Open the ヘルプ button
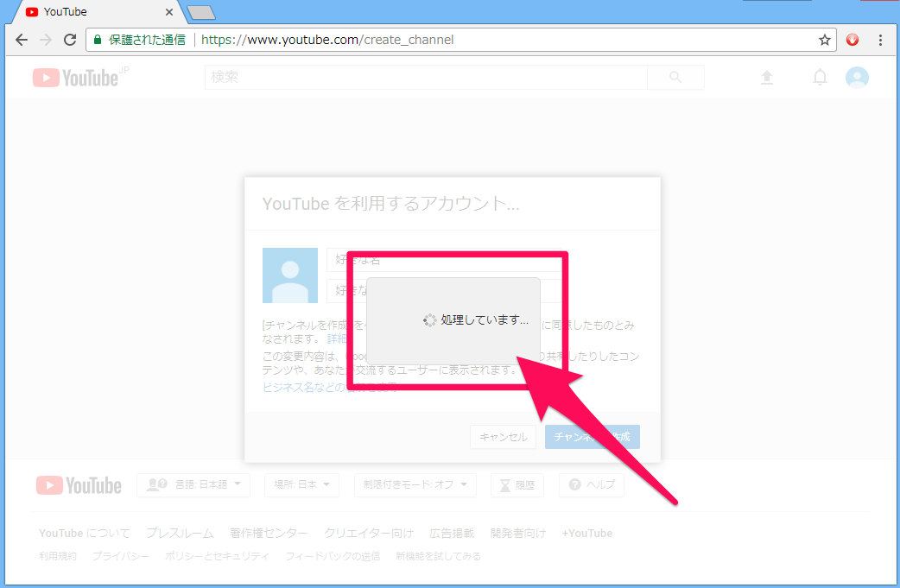The width and height of the screenshot is (900, 588). pos(591,484)
